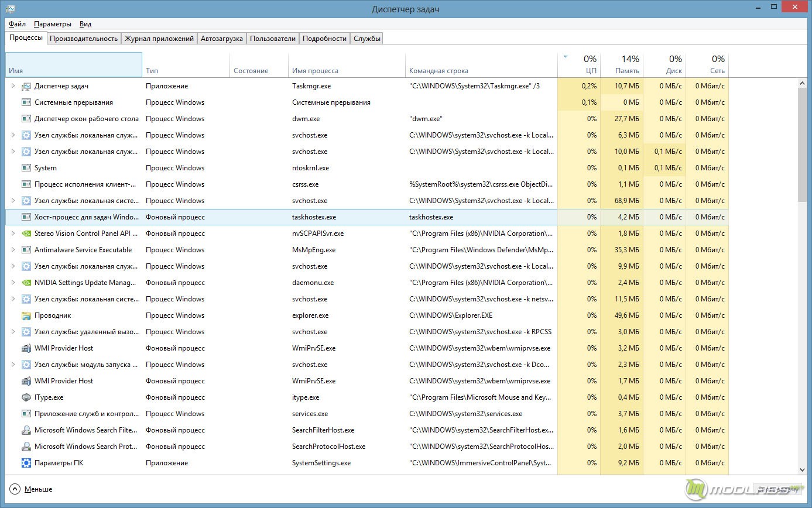Click the Диспетчер окон рабочего стола icon
This screenshot has height=508, width=812.
point(26,119)
